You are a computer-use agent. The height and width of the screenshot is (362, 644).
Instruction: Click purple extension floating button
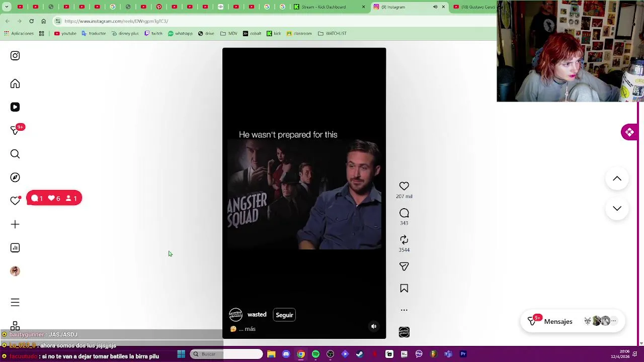(x=629, y=132)
